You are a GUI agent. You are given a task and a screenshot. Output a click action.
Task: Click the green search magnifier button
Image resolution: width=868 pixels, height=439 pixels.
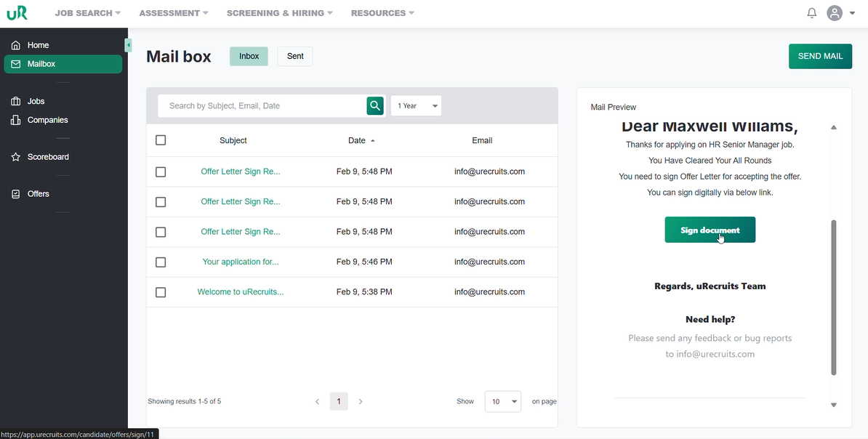click(375, 105)
